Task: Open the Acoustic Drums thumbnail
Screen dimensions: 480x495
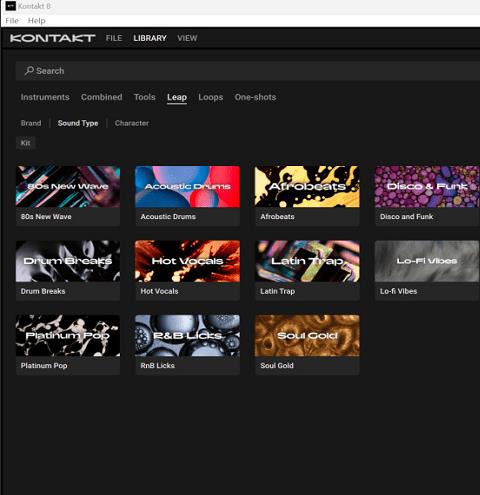Action: coord(187,187)
